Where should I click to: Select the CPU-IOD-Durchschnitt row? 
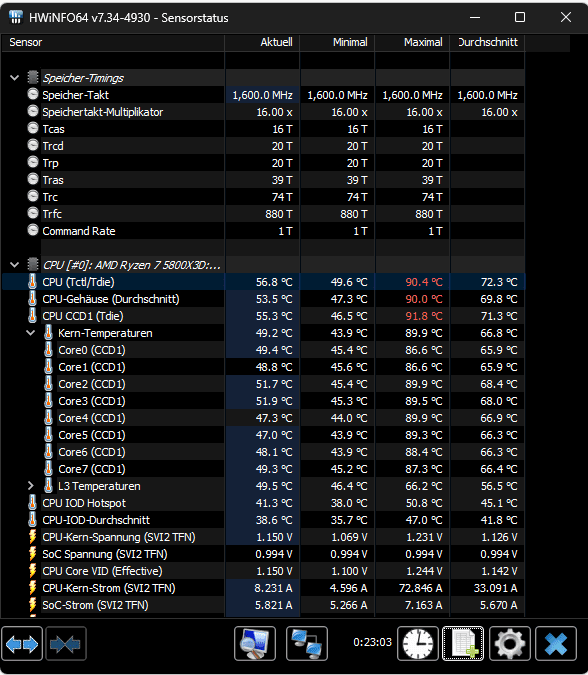coord(263,520)
